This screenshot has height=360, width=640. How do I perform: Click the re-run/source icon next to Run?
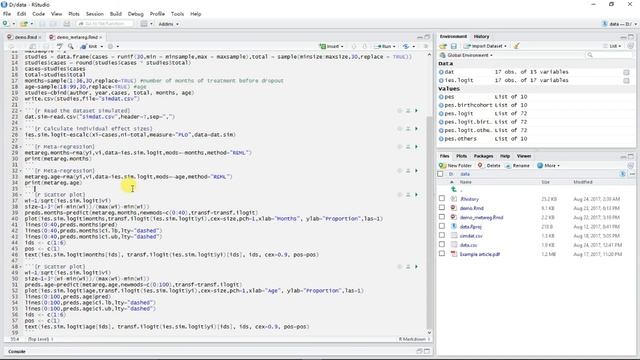406,47
